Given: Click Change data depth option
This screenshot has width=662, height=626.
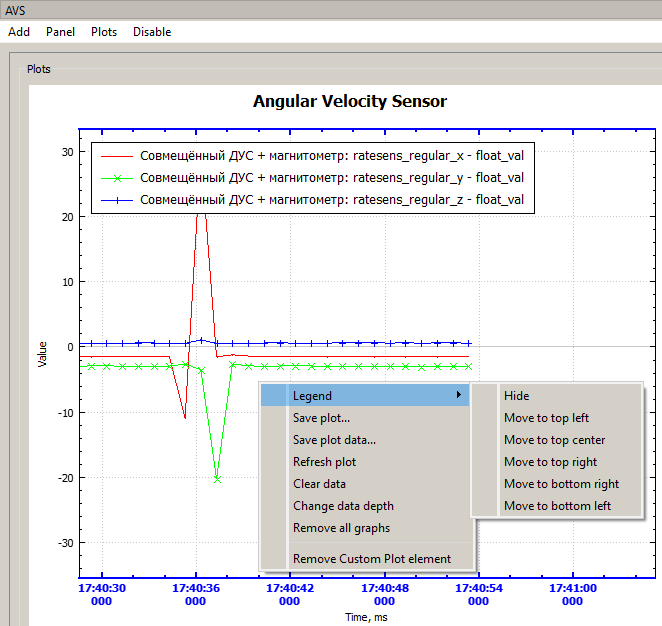Looking at the screenshot, I should pyautogui.click(x=343, y=506).
